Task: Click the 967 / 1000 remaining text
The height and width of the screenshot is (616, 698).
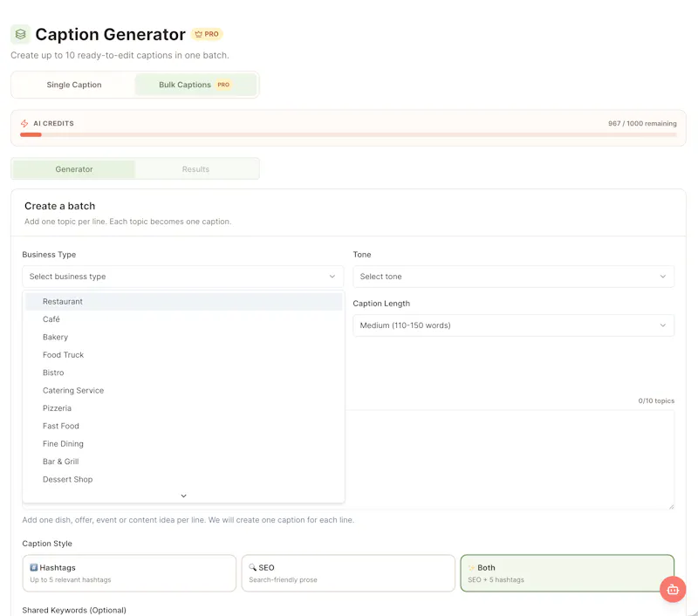Action: click(x=642, y=123)
